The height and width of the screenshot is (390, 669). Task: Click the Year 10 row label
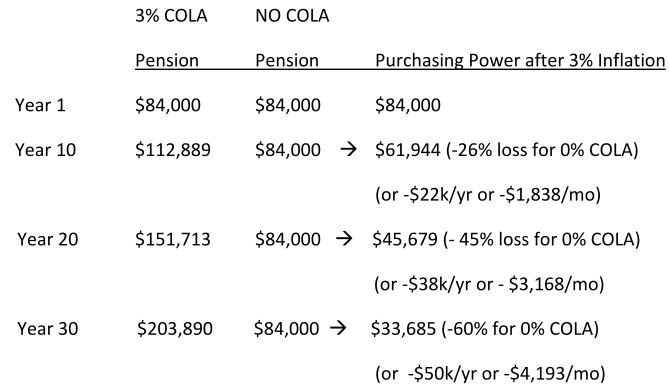point(46,150)
